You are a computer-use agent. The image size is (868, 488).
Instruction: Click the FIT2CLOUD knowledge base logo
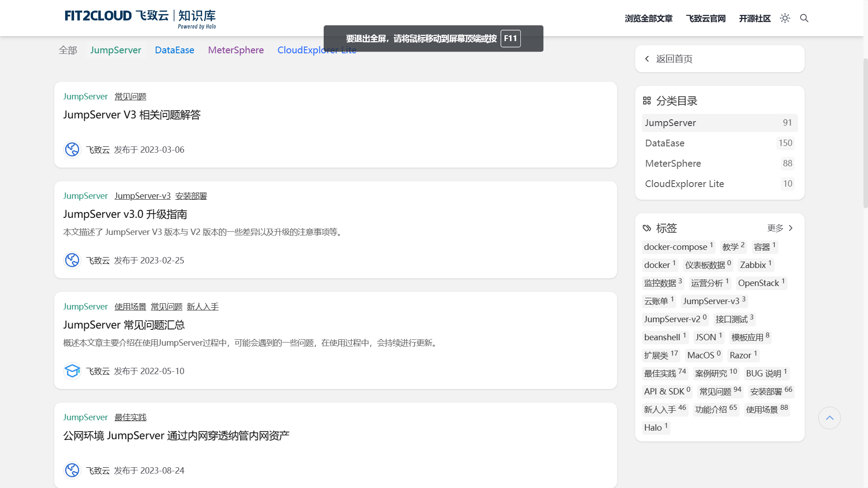click(x=140, y=19)
